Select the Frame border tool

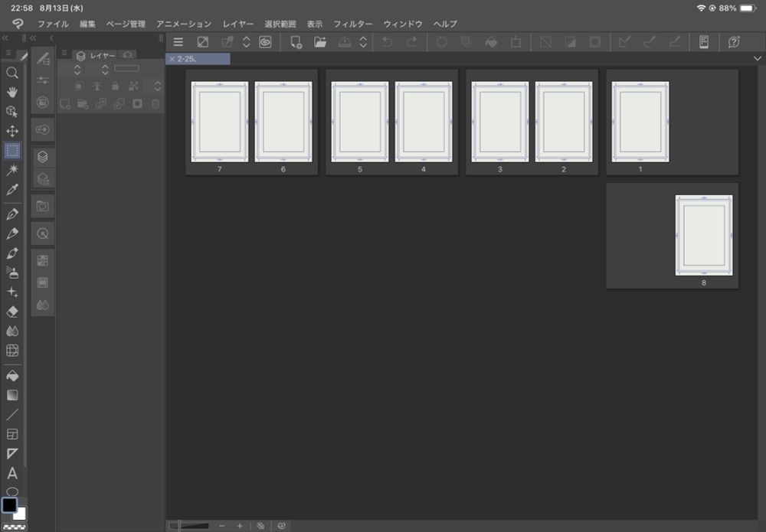pyautogui.click(x=12, y=434)
